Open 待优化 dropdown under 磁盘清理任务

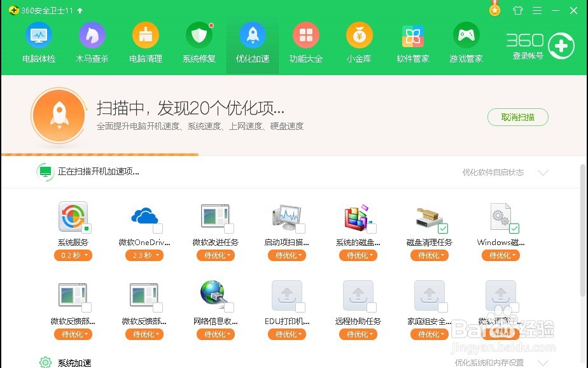pos(430,255)
